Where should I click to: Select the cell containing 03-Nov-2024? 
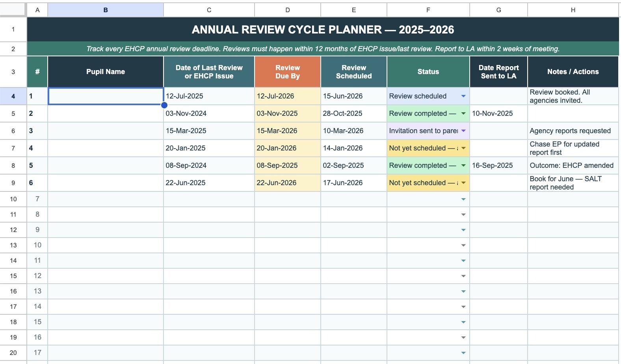point(209,113)
